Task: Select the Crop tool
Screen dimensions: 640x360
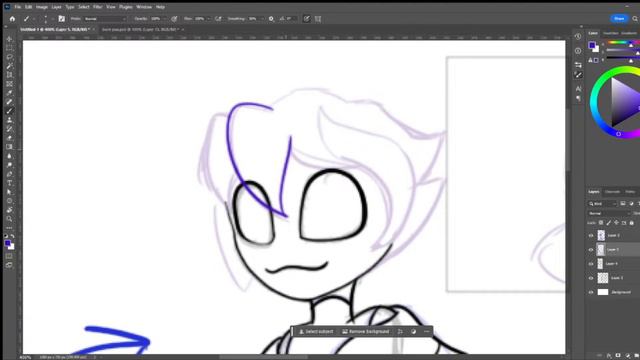Action: pyautogui.click(x=9, y=75)
